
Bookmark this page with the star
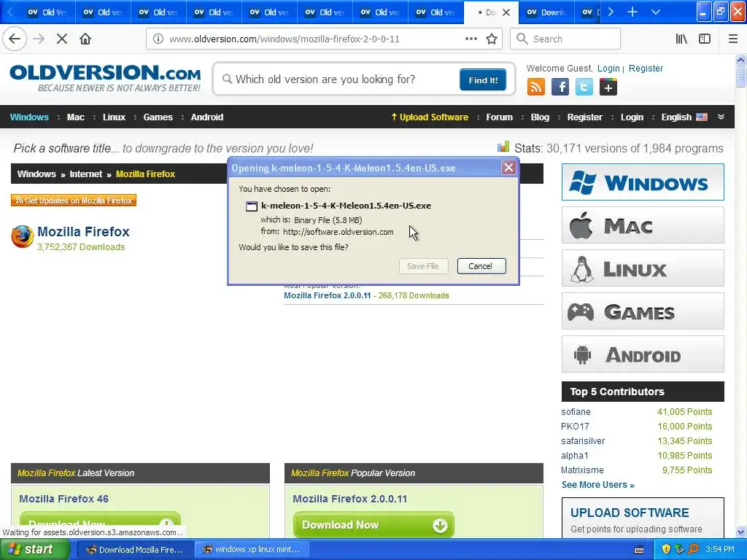coord(492,39)
